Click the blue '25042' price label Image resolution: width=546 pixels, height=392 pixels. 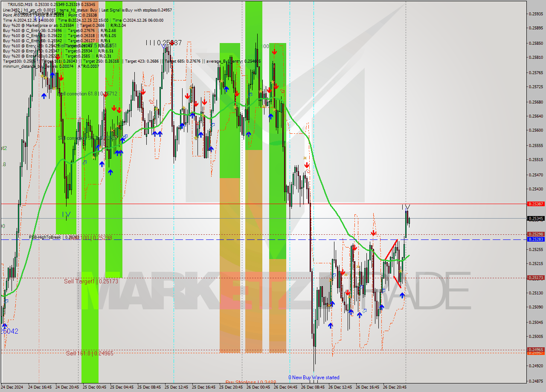pos(9,331)
